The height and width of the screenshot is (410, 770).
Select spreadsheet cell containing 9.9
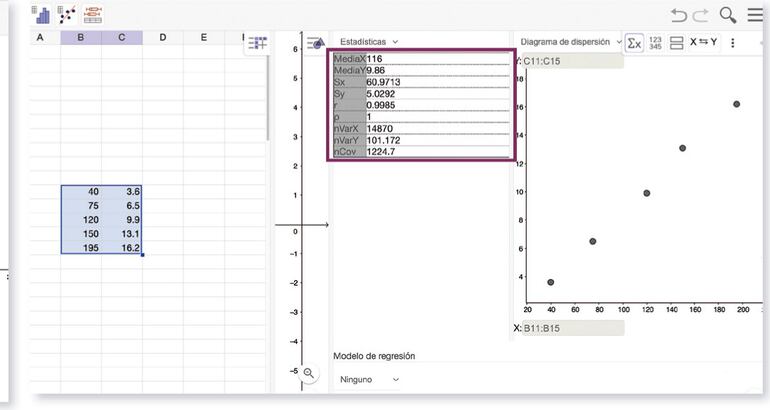click(122, 220)
